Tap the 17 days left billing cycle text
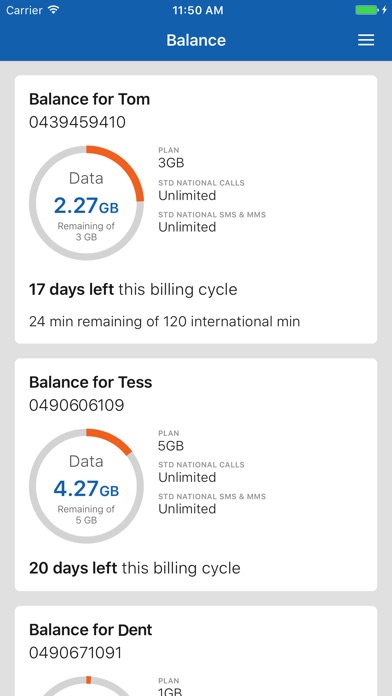Image resolution: width=392 pixels, height=696 pixels. pos(133,290)
